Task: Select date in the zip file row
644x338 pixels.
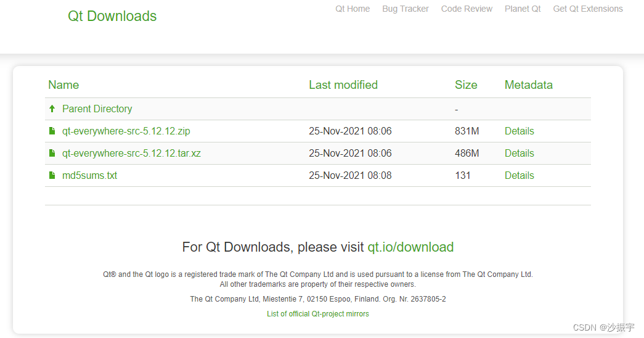Action: click(x=350, y=131)
